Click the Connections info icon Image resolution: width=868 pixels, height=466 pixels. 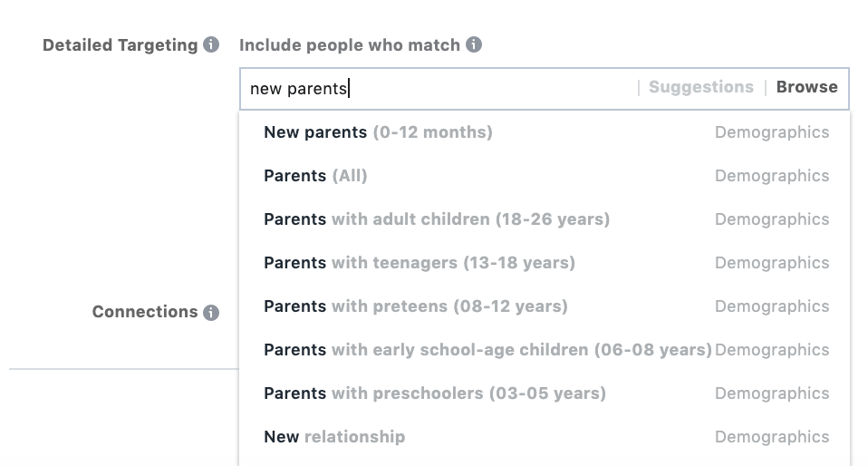pos(211,313)
